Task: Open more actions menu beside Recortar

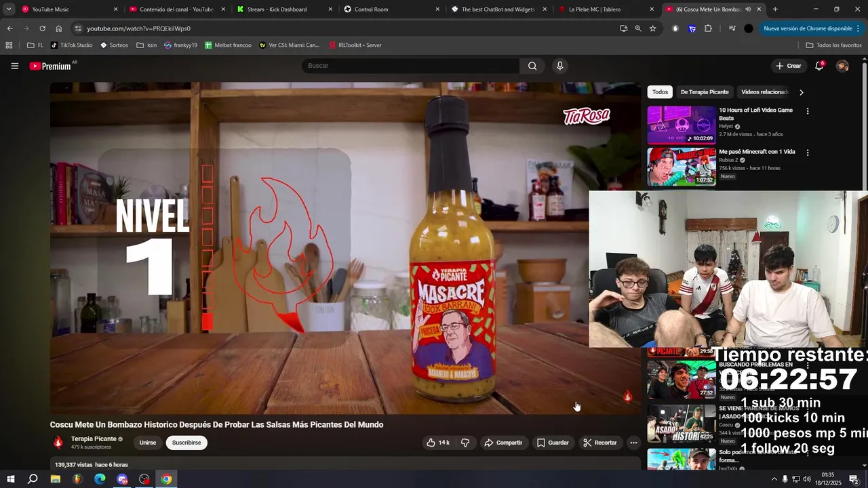Action: point(633,443)
